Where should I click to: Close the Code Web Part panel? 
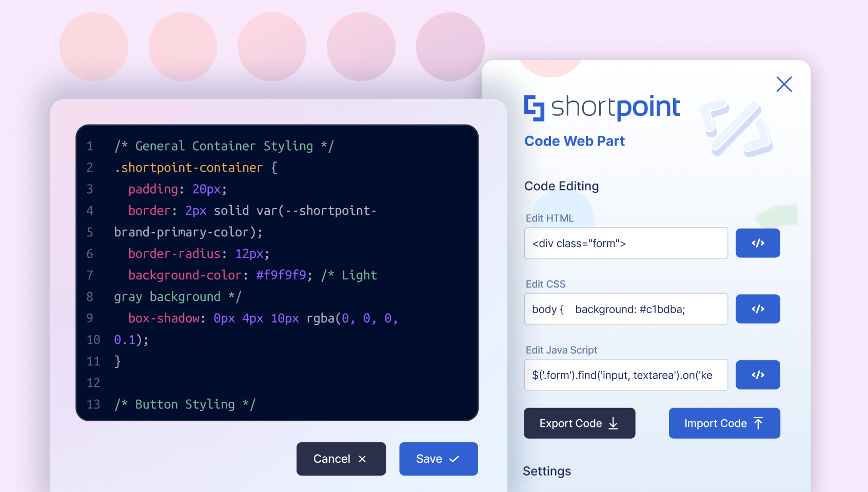(784, 84)
